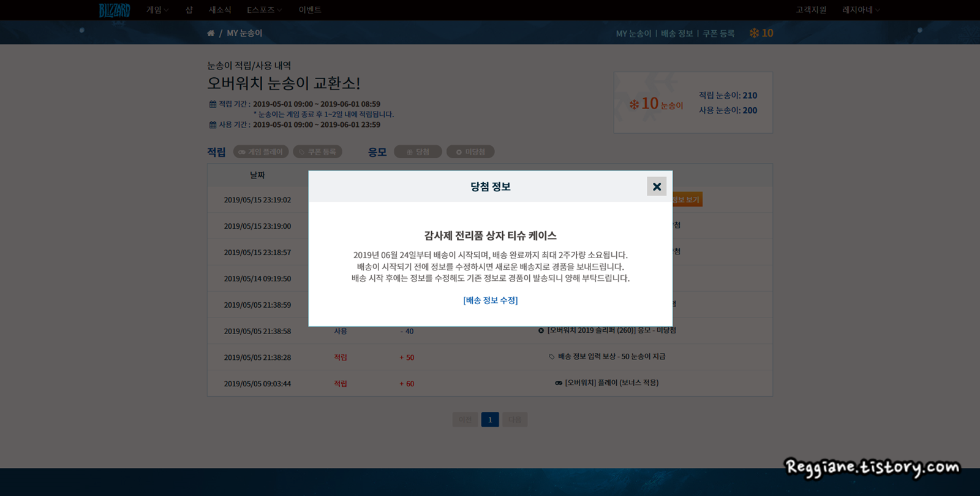Click 오버워치 2019 슬리퍼 응모 entry
Screen dimensions: 980x496
pos(607,330)
